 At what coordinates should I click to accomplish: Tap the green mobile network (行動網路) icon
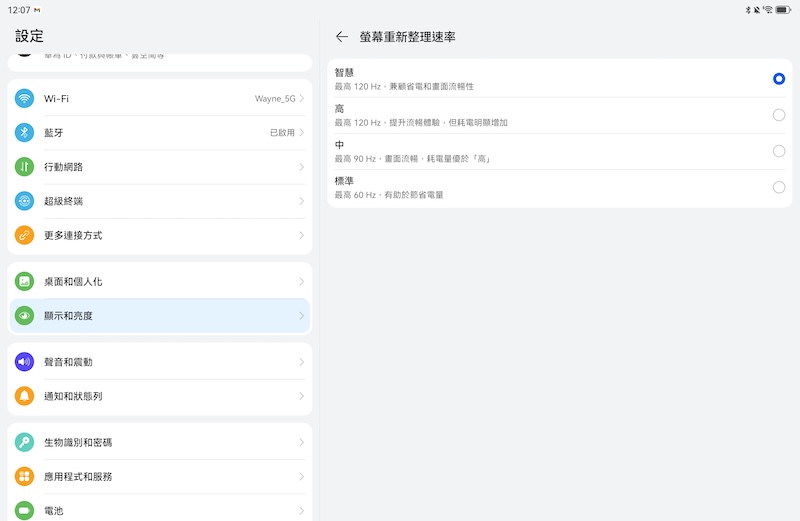point(25,167)
